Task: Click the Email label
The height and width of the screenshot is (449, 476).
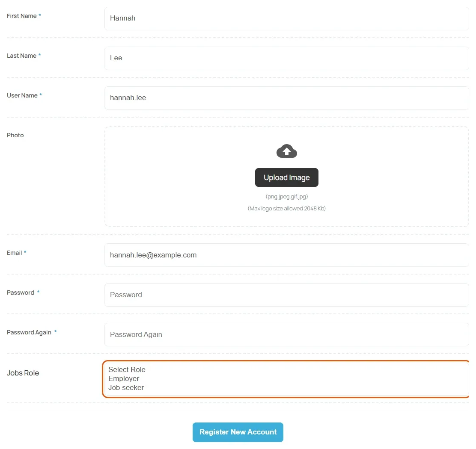Action: (x=14, y=253)
